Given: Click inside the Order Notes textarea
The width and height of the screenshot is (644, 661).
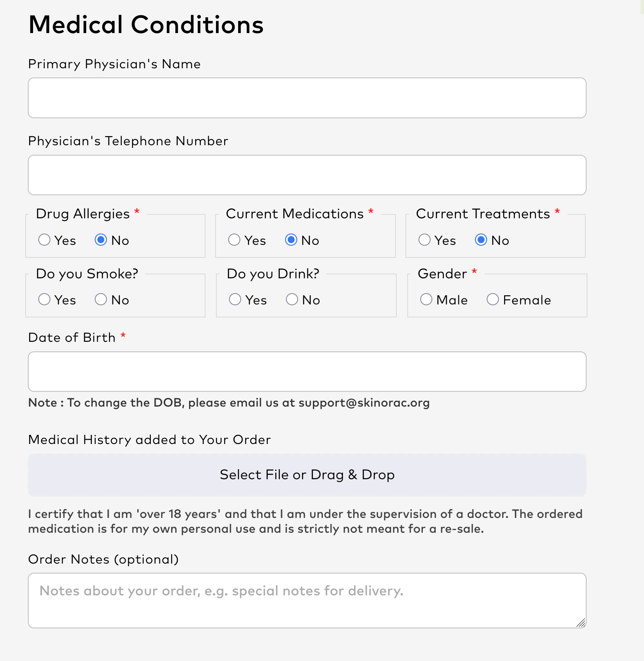Looking at the screenshot, I should 307,601.
